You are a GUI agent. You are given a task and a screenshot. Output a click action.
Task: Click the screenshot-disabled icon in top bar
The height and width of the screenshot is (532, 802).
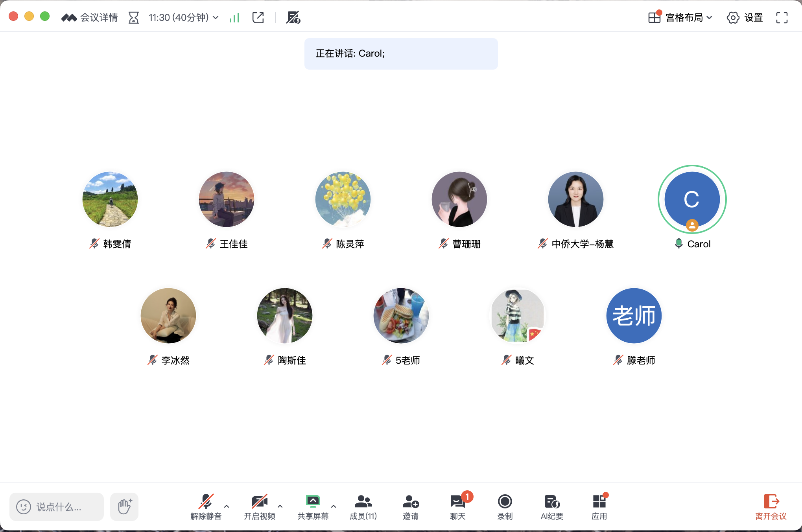tap(293, 18)
